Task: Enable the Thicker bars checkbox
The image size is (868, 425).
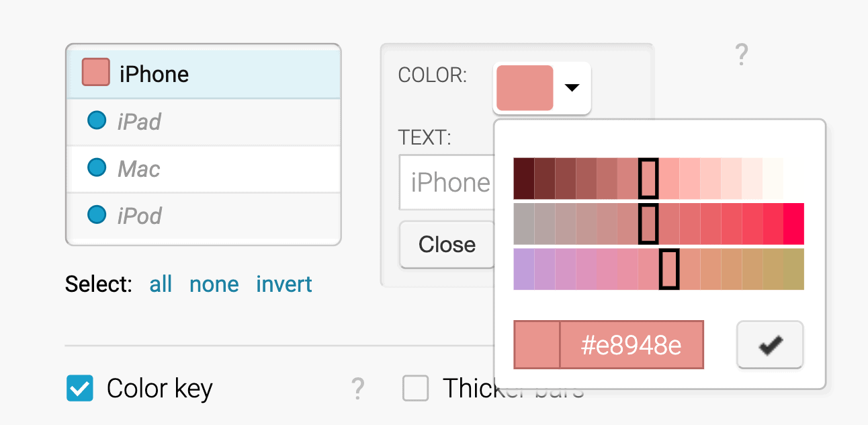Action: pyautogui.click(x=415, y=389)
